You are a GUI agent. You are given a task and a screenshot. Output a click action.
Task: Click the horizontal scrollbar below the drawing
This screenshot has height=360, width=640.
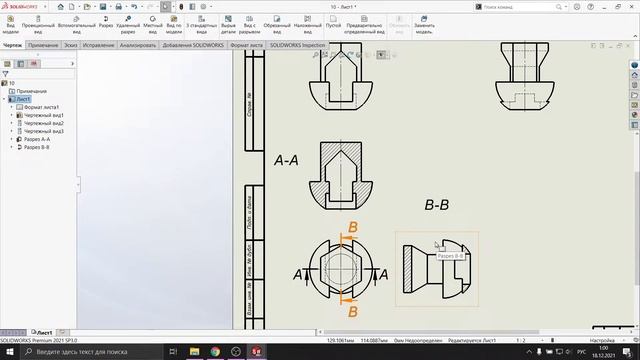(x=431, y=332)
